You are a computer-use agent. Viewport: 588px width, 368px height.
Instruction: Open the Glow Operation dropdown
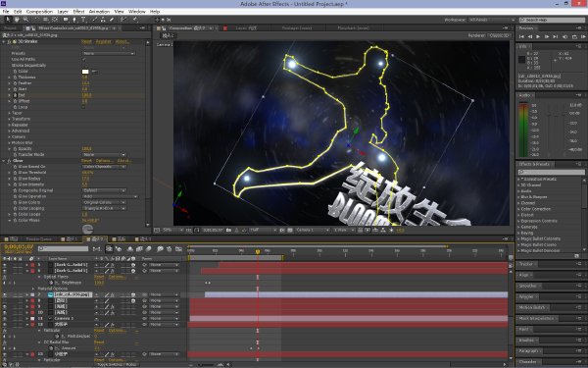tap(110, 196)
